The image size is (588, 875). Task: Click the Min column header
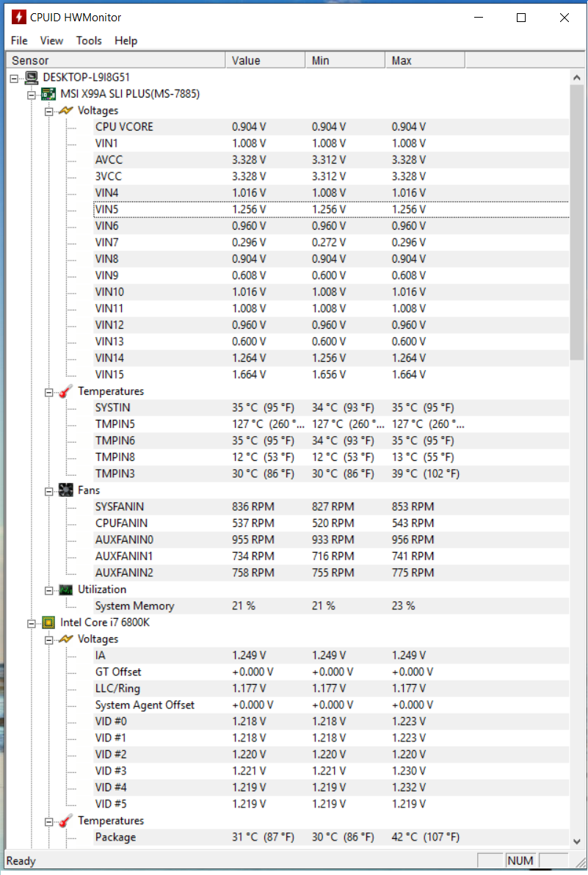point(345,60)
